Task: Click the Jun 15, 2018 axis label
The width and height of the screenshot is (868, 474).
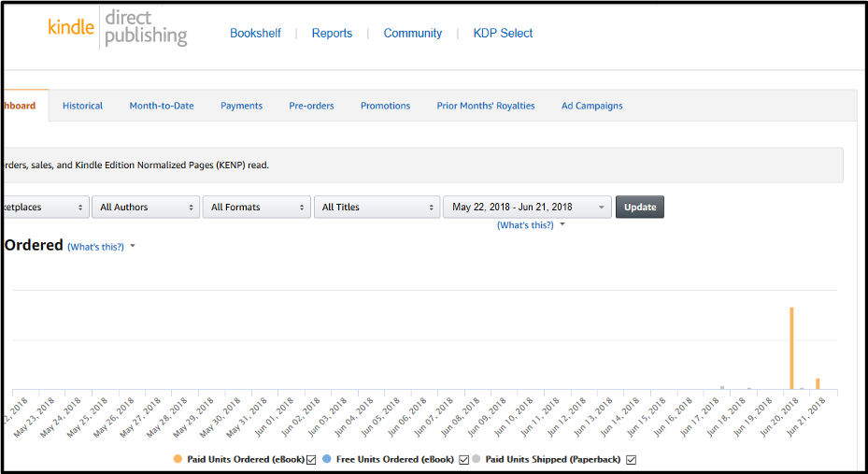Action: 647,418
